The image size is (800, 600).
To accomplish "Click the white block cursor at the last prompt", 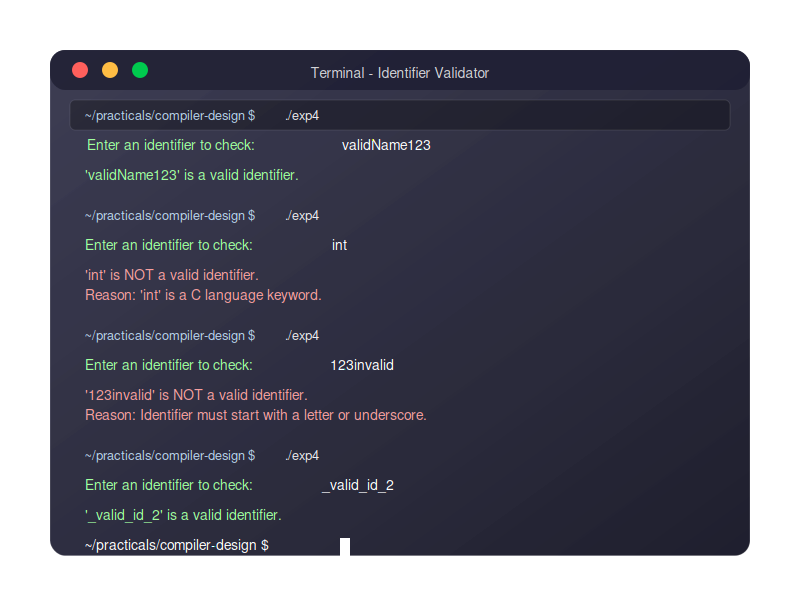I will click(345, 546).
